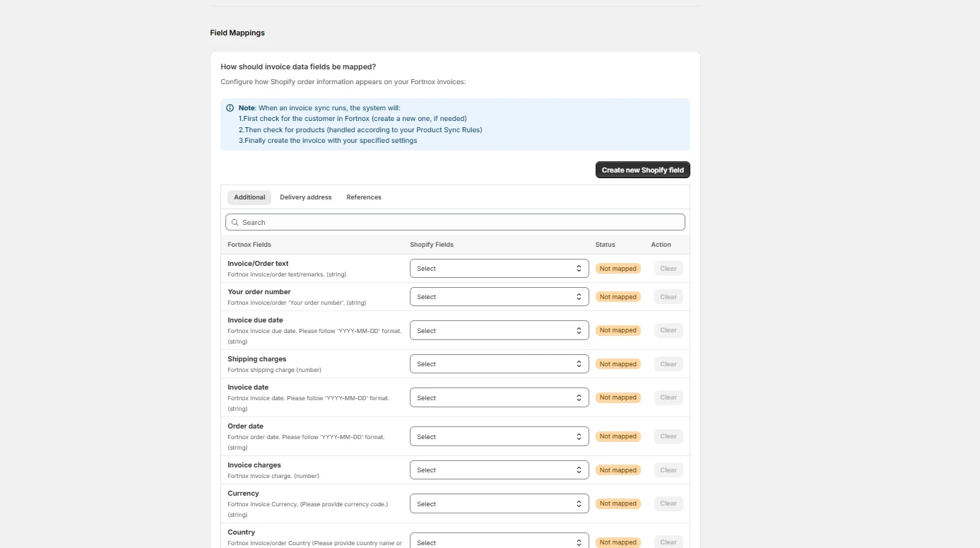Click the Fortnox Fields column header
Screen dimensions: 980x548
pos(249,245)
